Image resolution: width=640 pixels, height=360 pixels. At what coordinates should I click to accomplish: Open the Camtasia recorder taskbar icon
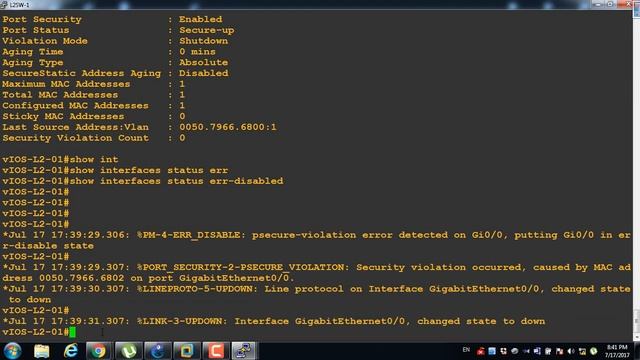coord(216,351)
